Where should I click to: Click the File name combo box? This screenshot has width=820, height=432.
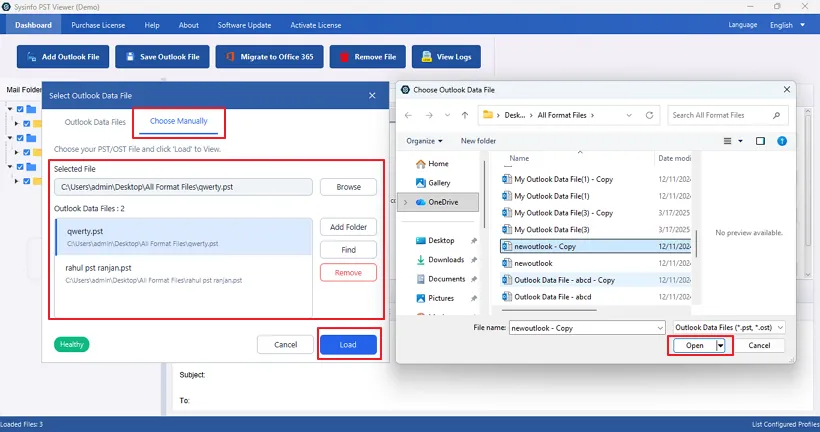click(587, 328)
